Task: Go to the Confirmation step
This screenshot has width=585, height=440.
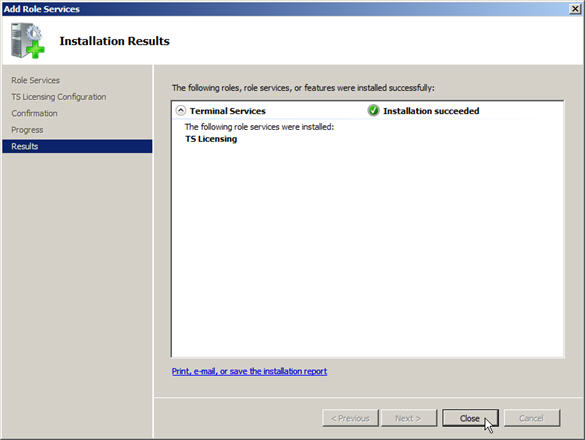Action: click(34, 113)
